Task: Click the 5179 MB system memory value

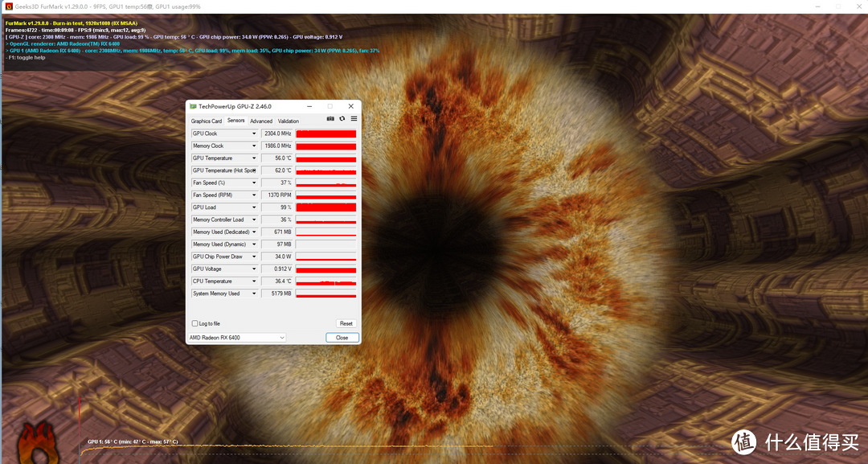Action: click(x=276, y=294)
